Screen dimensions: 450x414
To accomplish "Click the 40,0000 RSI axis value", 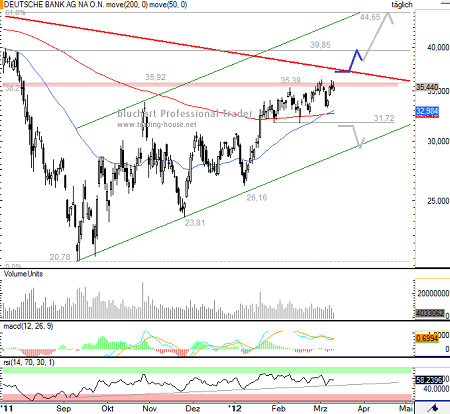I will tap(436, 389).
